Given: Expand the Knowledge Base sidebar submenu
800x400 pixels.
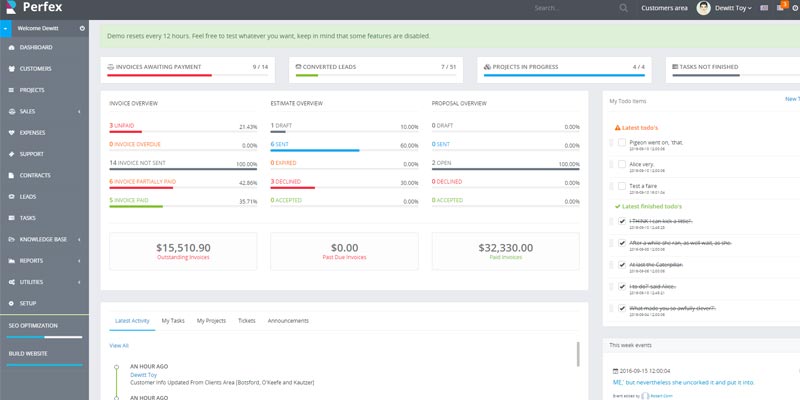Looking at the screenshot, I should tap(79, 240).
